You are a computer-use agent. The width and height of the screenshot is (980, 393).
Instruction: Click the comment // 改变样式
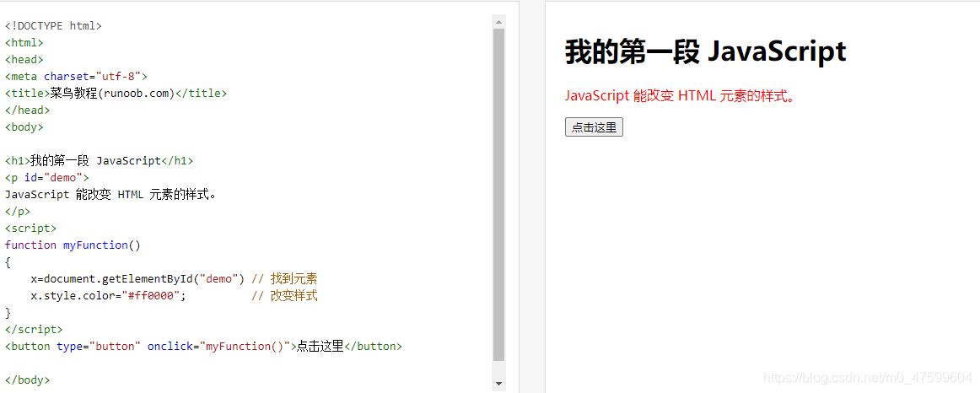click(284, 296)
